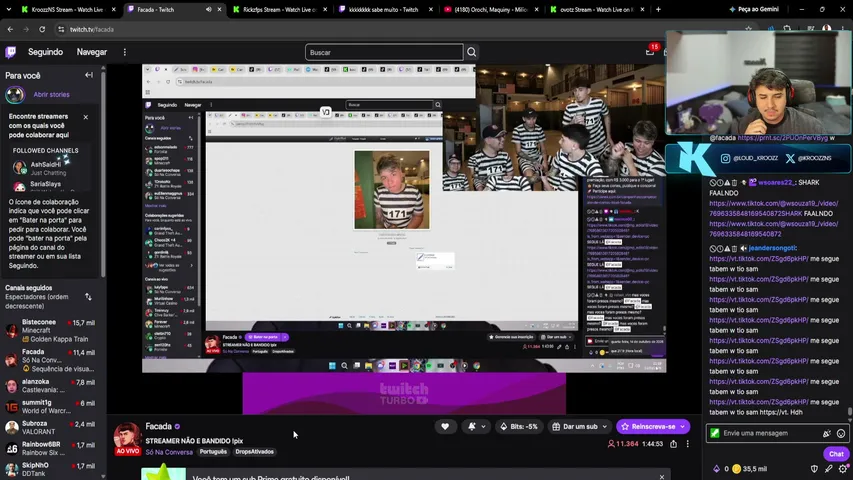Click the Envie uma mensagem chat field
Viewport: 853px width, 480px height.
tap(768, 433)
